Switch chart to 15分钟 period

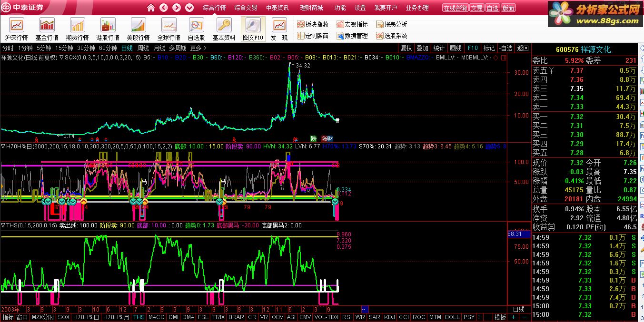pos(64,48)
